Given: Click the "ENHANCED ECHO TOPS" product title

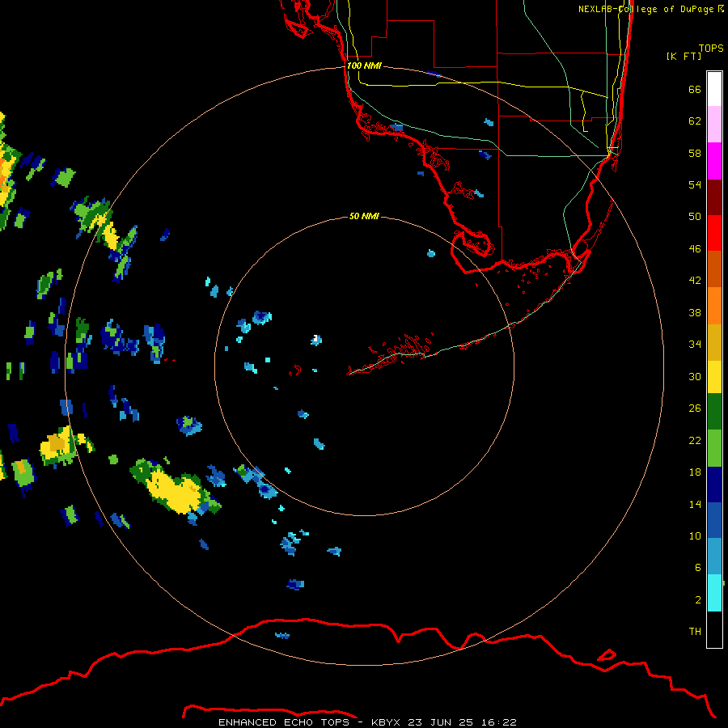Looking at the screenshot, I should pyautogui.click(x=284, y=722).
